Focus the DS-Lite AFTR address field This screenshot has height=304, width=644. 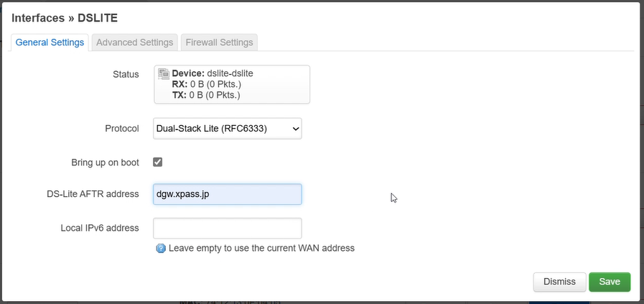(227, 194)
